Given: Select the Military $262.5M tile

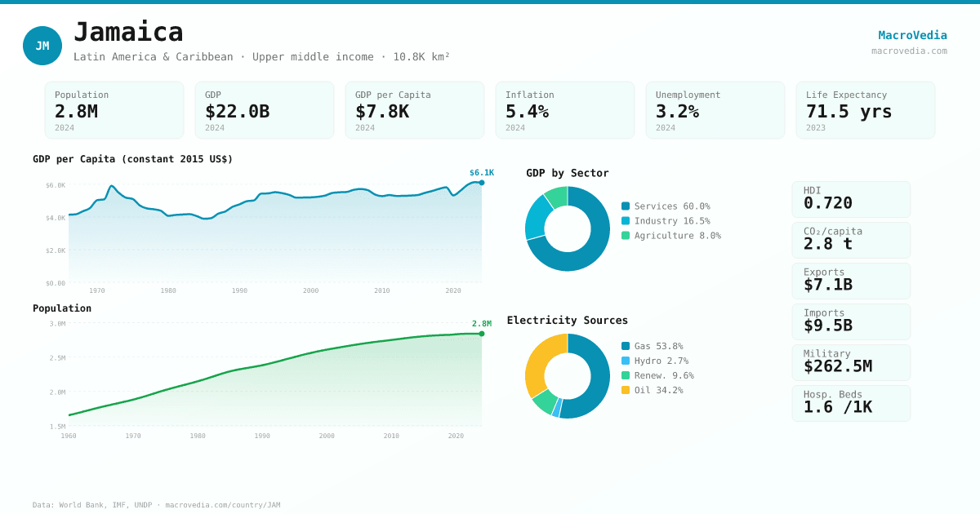Looking at the screenshot, I should tap(851, 362).
